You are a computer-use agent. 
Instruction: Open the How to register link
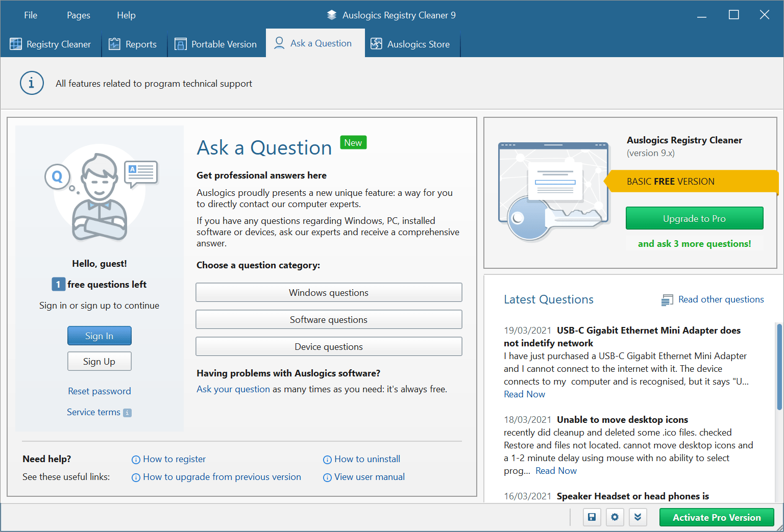pyautogui.click(x=174, y=459)
